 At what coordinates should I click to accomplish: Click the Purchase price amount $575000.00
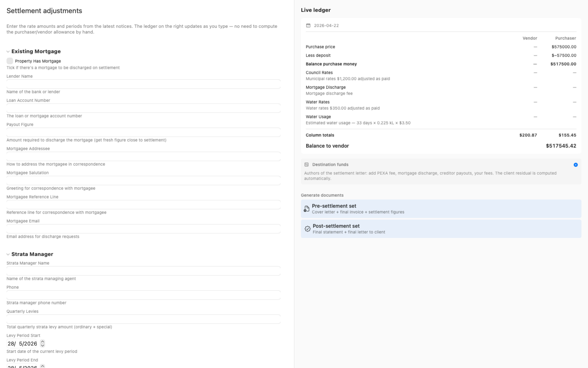[x=564, y=47]
